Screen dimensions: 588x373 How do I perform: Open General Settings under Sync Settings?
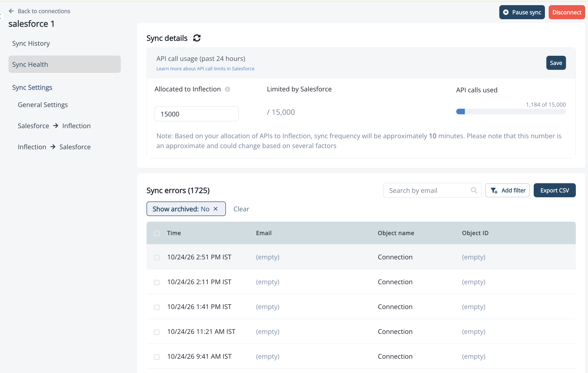click(x=43, y=105)
